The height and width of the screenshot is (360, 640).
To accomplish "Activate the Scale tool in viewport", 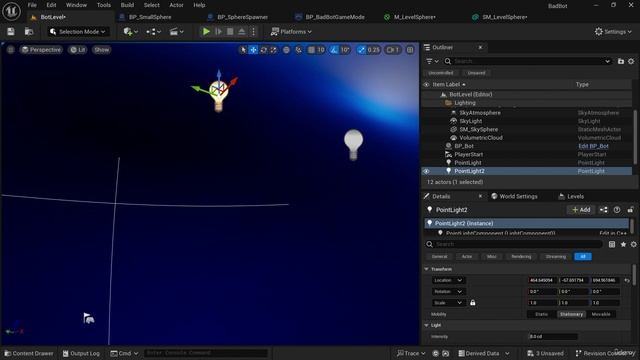I will coord(273,50).
